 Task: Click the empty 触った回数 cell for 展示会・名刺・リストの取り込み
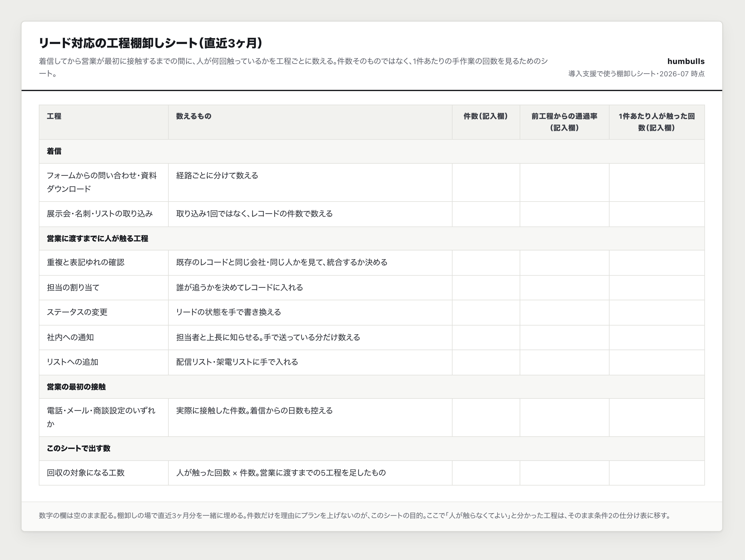click(657, 214)
